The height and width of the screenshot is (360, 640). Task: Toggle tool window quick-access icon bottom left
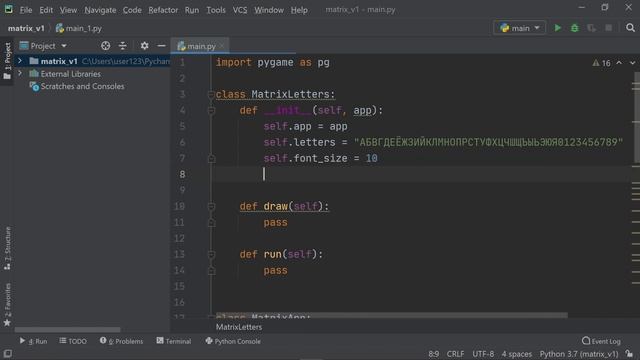tap(8, 353)
